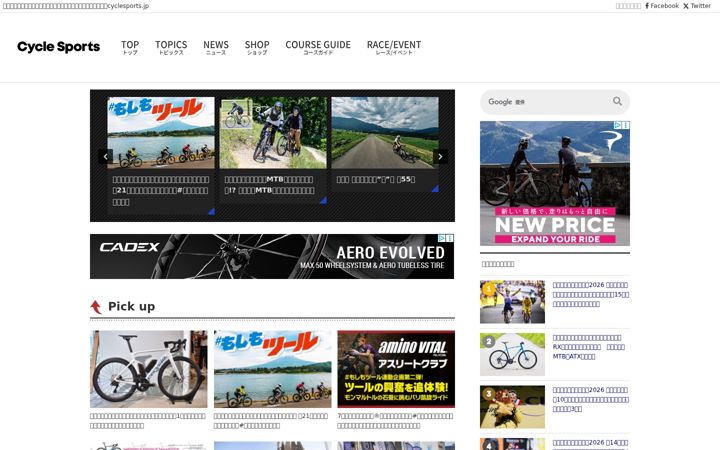Open the MTB riders carousel slide
Viewport: 720px width, 450px height.
coord(273,132)
